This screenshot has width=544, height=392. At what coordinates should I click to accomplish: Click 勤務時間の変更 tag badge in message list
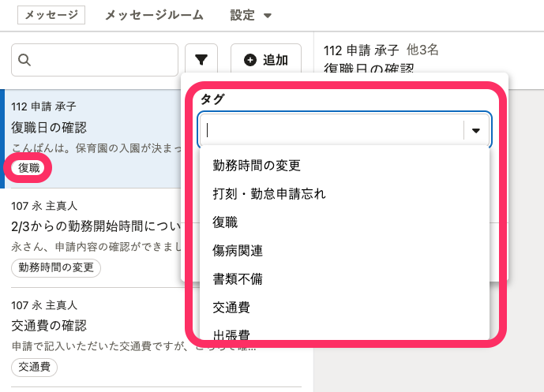click(56, 268)
